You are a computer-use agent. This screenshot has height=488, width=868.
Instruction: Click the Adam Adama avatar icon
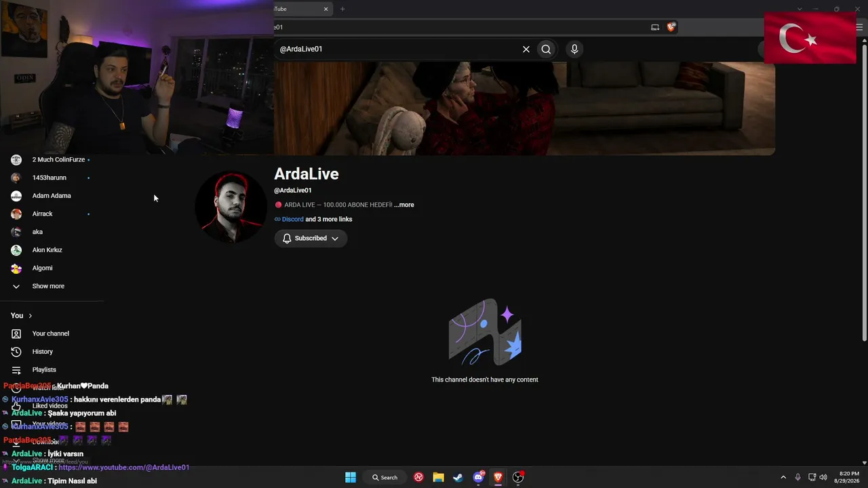click(x=16, y=196)
